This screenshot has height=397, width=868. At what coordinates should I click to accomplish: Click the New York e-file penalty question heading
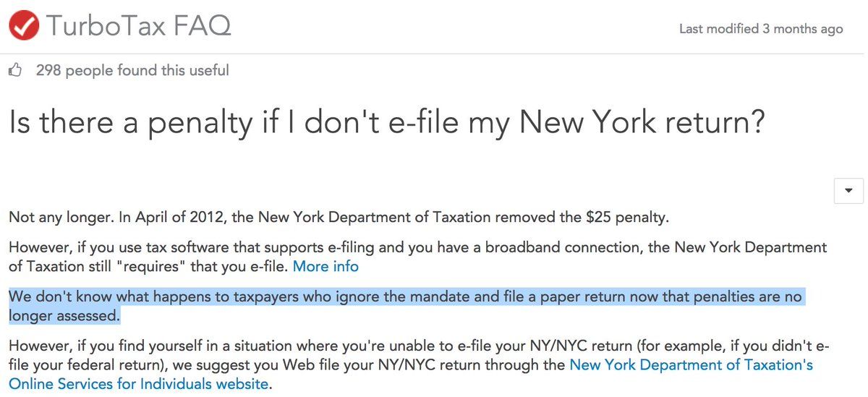click(x=387, y=123)
